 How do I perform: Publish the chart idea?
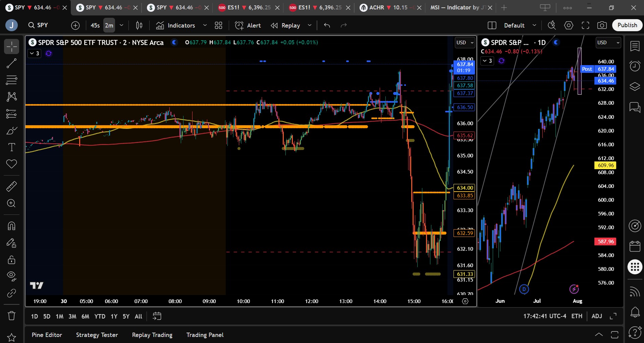(x=627, y=25)
